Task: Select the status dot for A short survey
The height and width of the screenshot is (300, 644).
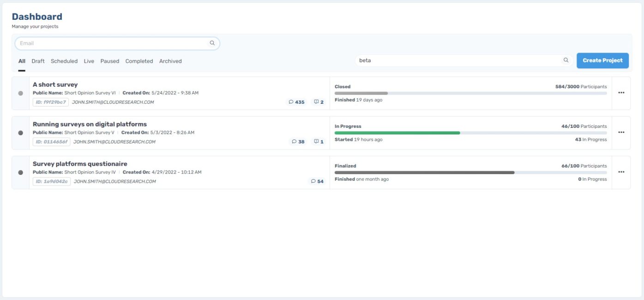Action: point(20,92)
